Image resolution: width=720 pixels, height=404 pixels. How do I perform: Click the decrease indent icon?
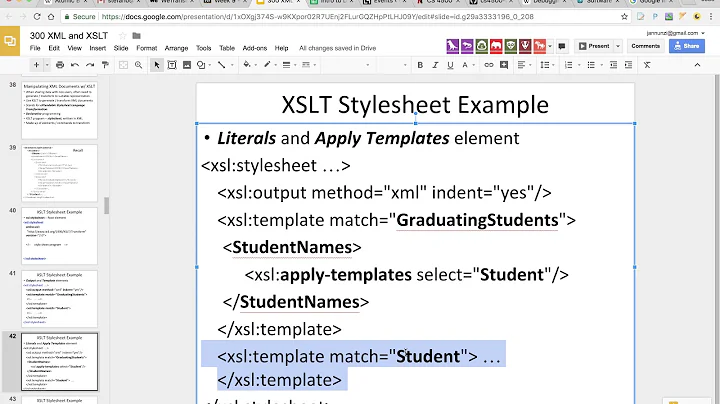click(x=613, y=65)
